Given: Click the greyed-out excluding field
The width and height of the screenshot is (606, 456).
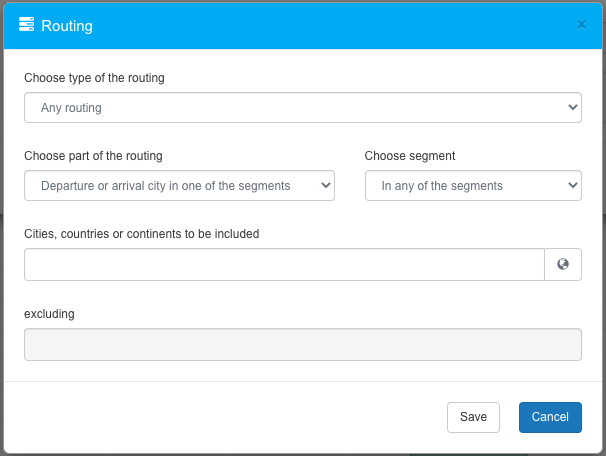Looking at the screenshot, I should pos(302,345).
